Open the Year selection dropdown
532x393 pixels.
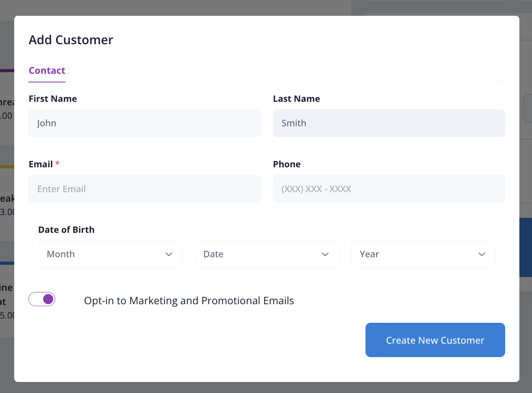423,255
